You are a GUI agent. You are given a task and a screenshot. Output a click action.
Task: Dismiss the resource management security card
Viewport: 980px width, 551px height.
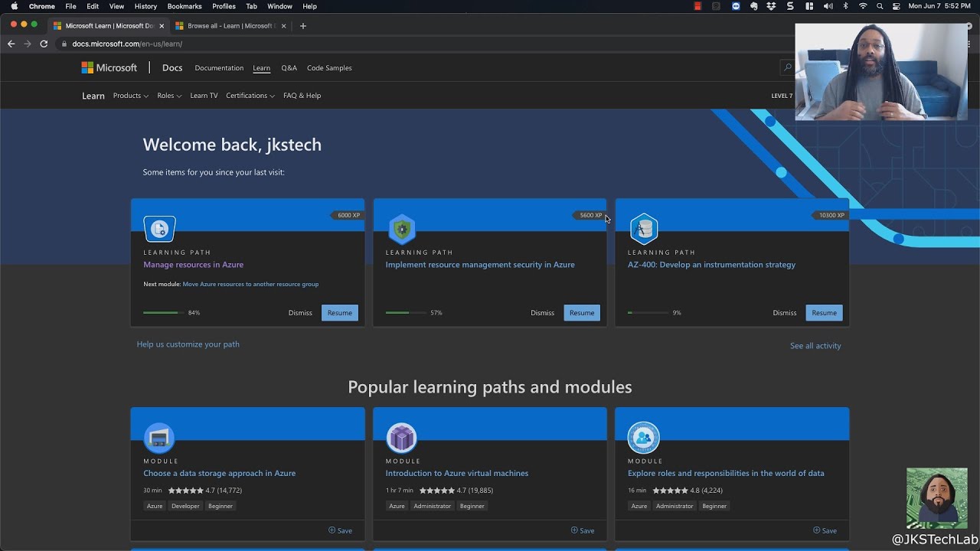542,313
